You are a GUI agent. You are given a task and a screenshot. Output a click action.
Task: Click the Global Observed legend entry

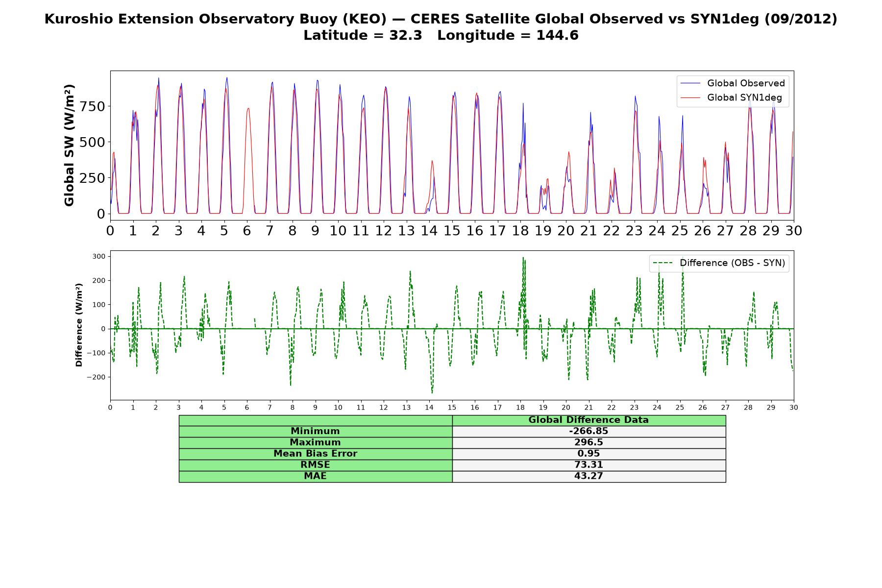733,83
